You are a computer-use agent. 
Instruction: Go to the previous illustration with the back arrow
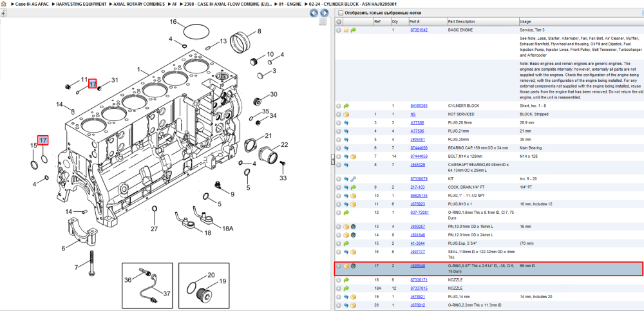(x=314, y=13)
